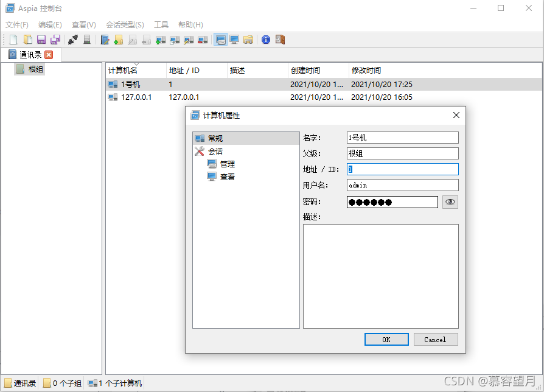The height and width of the screenshot is (392, 544).
Task: Open the 文件(F) menu
Action: [x=16, y=24]
